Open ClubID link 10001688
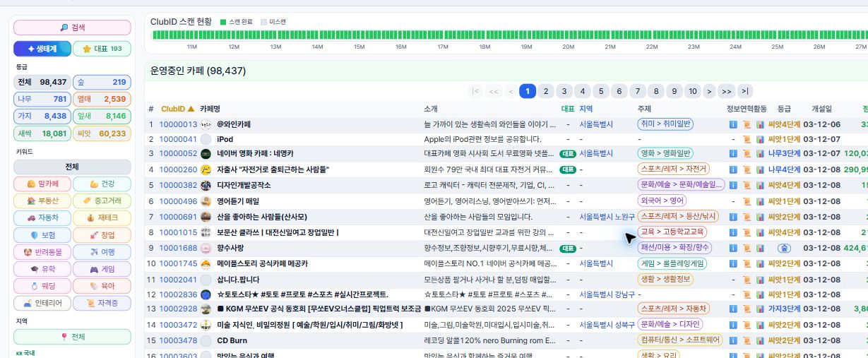The height and width of the screenshot is (358, 868). coord(178,248)
